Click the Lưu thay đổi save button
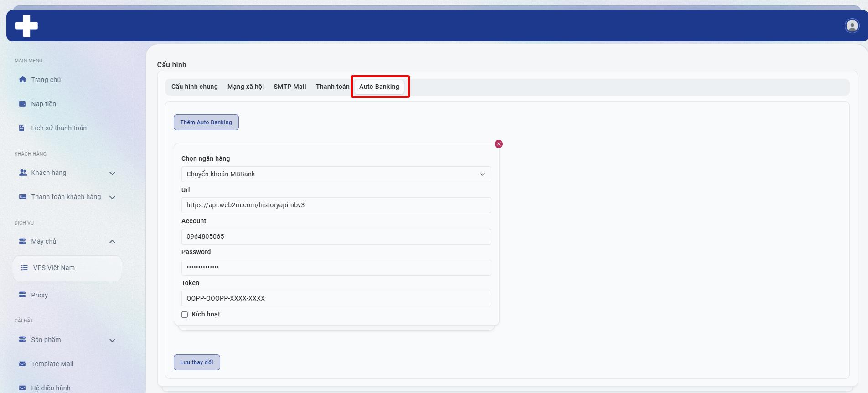The width and height of the screenshot is (868, 393). pyautogui.click(x=197, y=362)
